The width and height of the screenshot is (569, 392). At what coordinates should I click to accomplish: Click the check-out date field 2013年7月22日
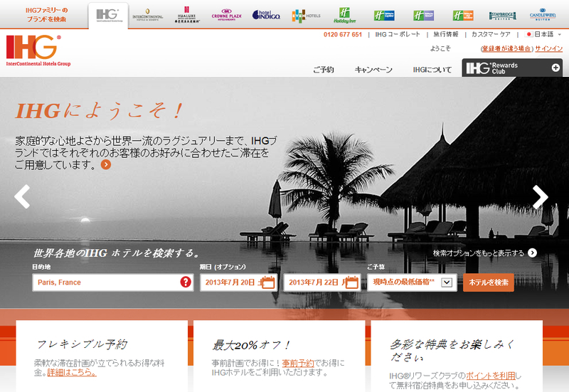point(322,282)
